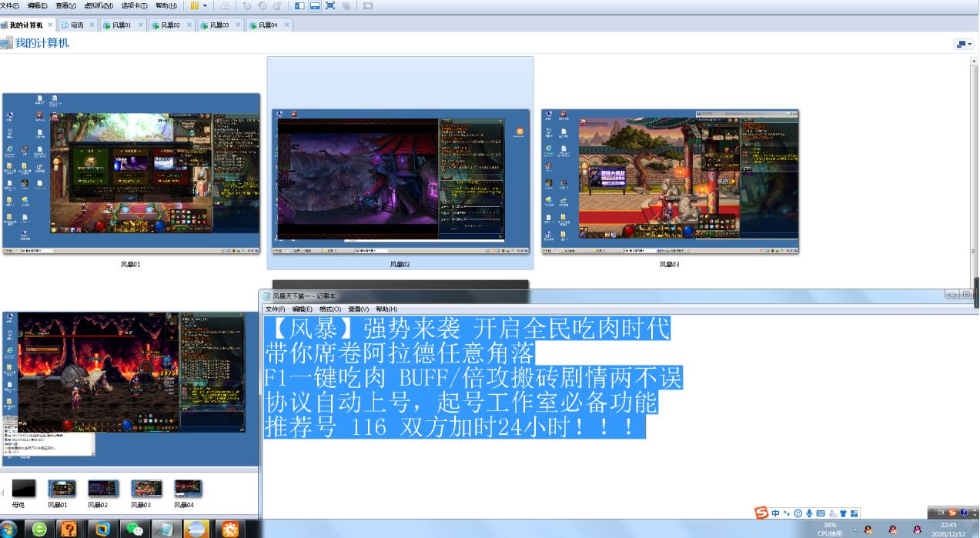The width and height of the screenshot is (980, 538).
Task: Click the console view toolbar icon
Action: coord(368,5)
